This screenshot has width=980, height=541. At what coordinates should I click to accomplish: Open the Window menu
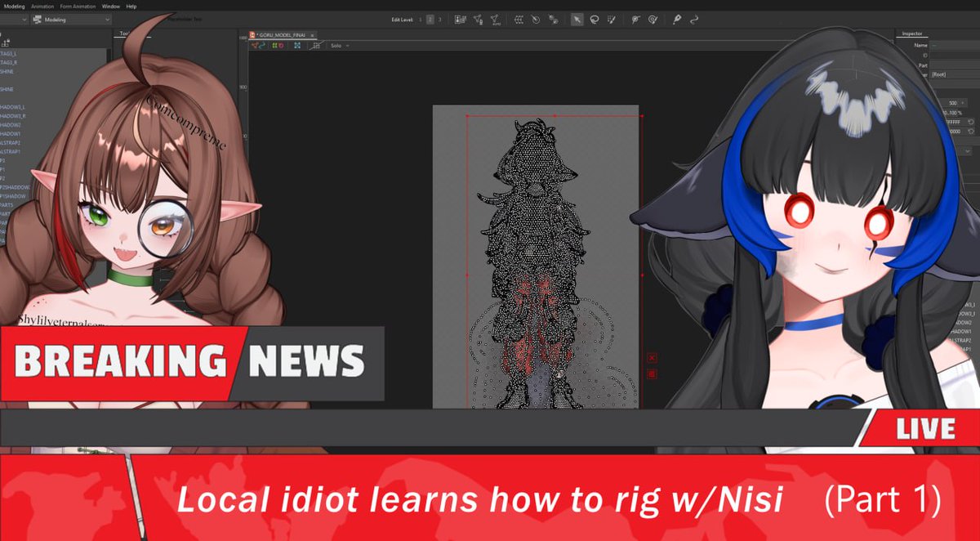coord(111,7)
